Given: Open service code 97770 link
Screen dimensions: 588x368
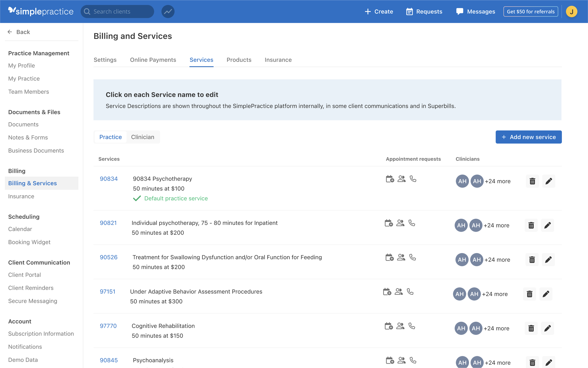Looking at the screenshot, I should coord(108,326).
